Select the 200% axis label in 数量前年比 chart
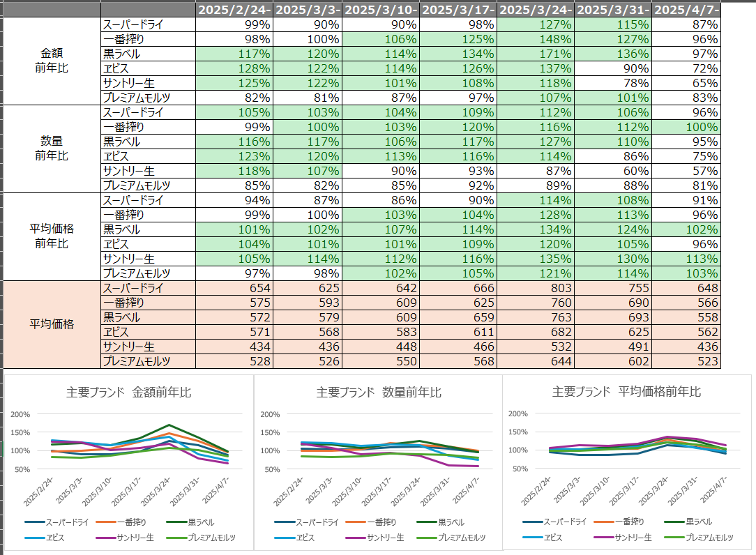This screenshot has height=555, width=756. tap(271, 413)
